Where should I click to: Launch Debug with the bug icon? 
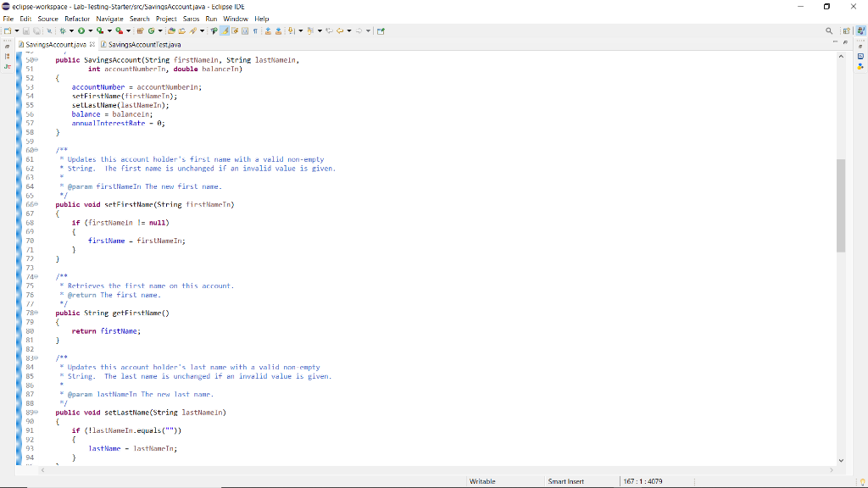pyautogui.click(x=63, y=31)
